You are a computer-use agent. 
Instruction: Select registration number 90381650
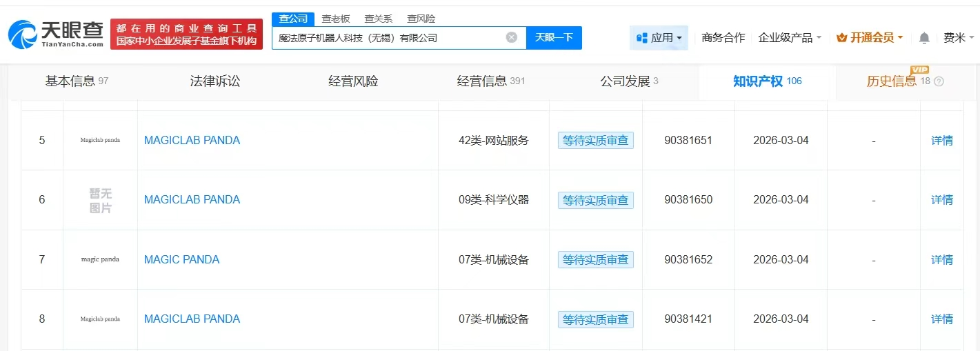(688, 200)
